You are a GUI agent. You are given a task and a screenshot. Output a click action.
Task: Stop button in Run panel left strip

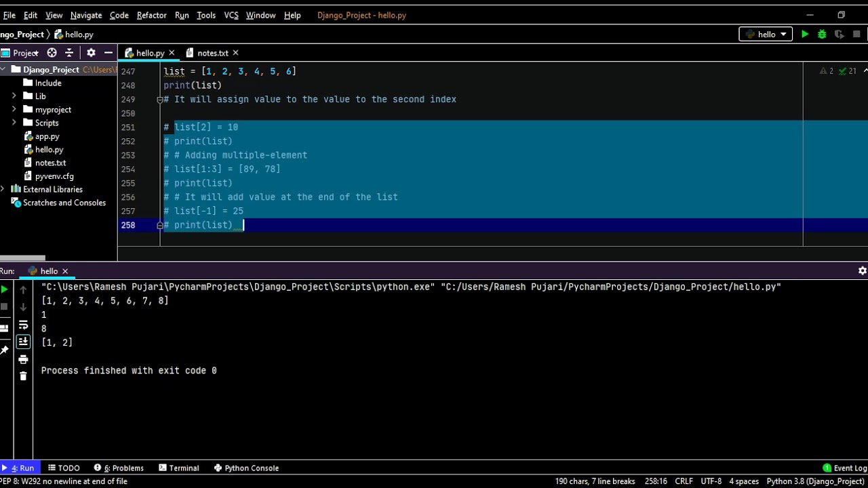coord(5,306)
